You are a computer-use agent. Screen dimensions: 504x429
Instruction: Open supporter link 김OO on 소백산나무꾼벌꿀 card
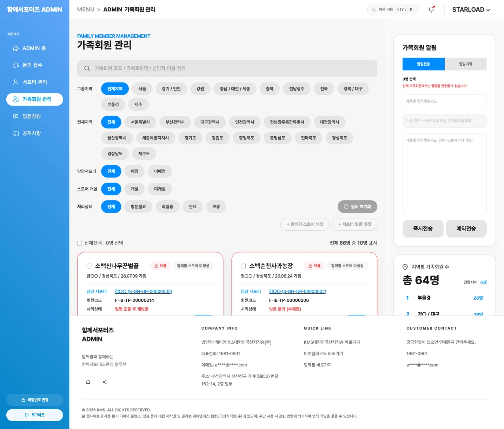coord(144,292)
